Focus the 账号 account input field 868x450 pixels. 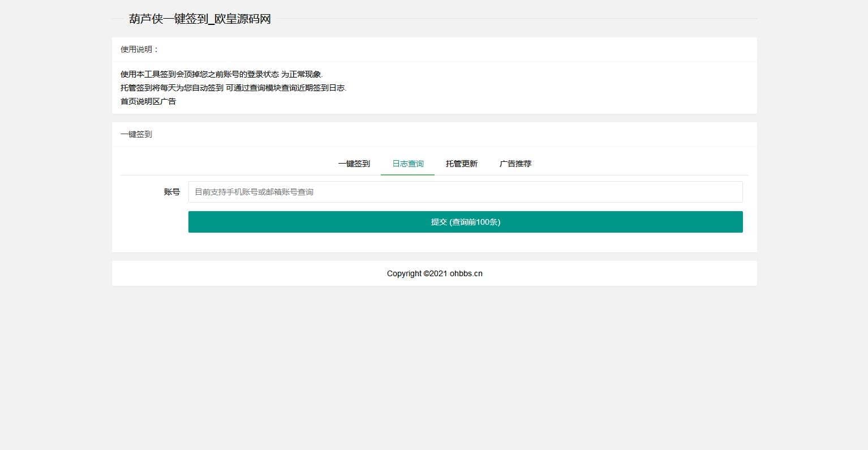click(x=465, y=192)
